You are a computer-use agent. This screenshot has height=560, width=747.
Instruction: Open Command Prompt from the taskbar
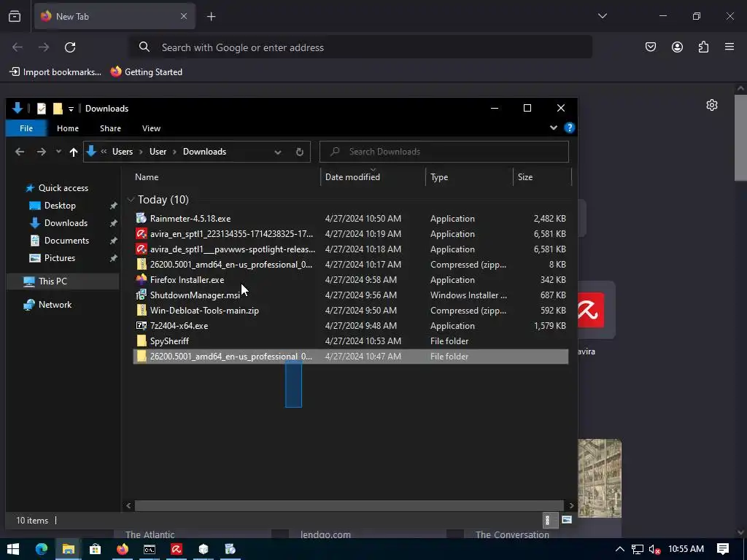tap(150, 549)
